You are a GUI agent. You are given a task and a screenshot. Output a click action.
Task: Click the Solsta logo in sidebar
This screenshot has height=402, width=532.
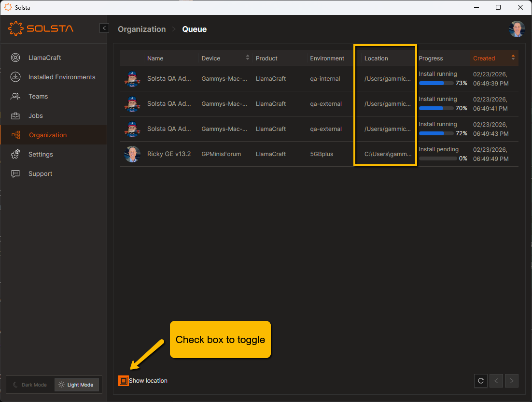pyautogui.click(x=41, y=29)
